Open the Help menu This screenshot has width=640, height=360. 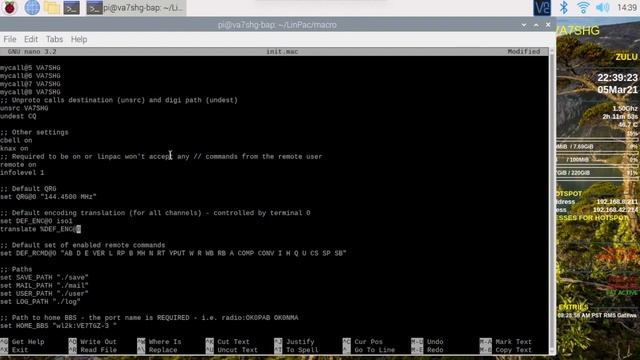79,39
